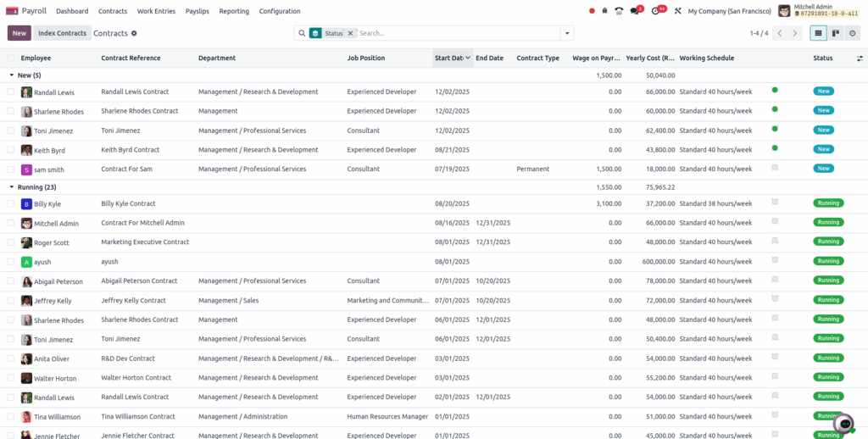Open optional columns adjust icon

point(860,58)
